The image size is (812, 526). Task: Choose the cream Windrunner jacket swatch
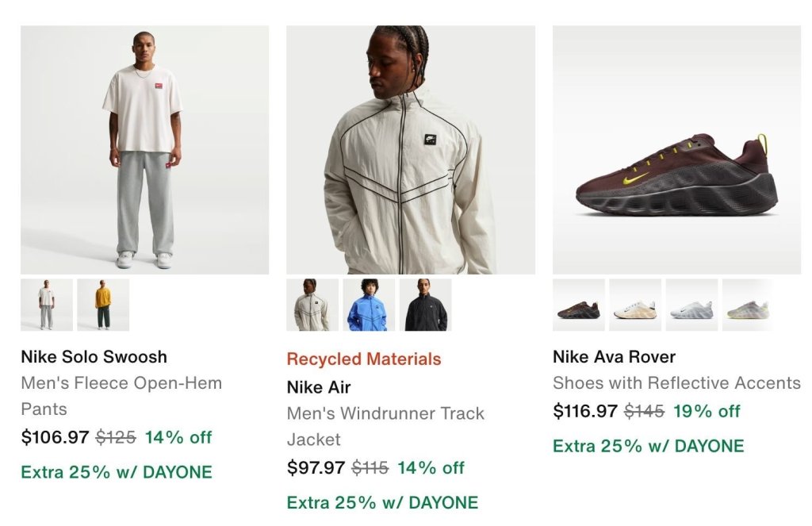(x=312, y=305)
